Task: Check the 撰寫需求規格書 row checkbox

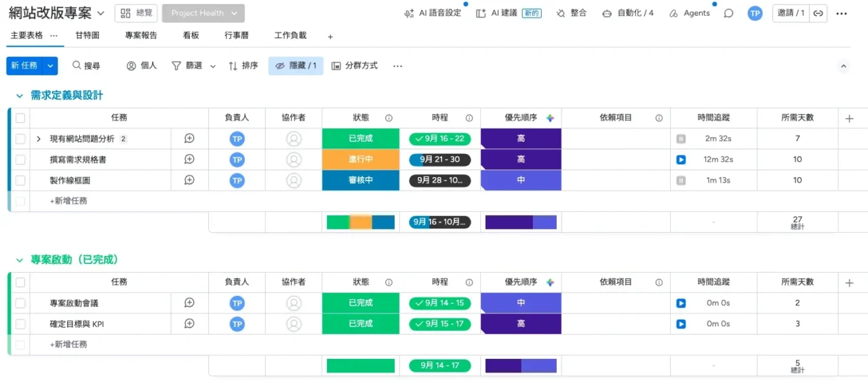Action: pyautogui.click(x=20, y=160)
